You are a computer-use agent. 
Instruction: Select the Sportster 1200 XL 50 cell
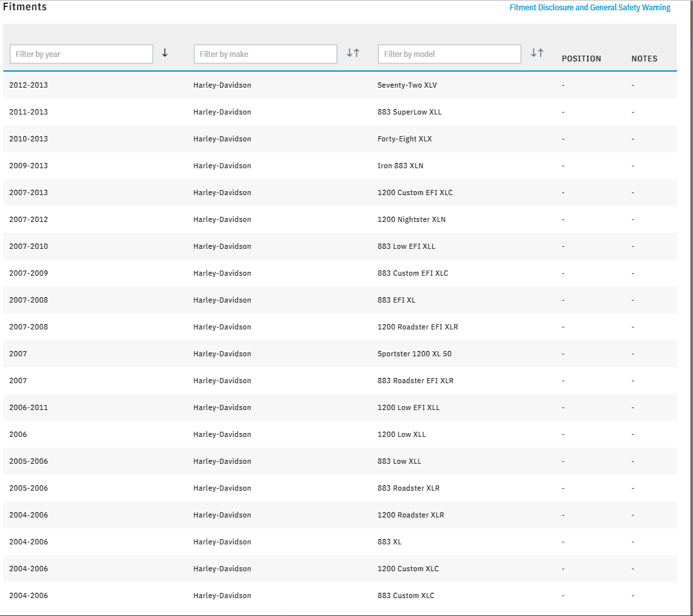(x=414, y=354)
